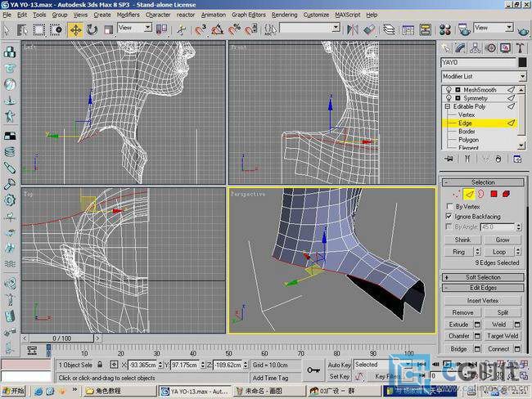This screenshot has height=399, width=532.
Task: Open the Material Editor spheres icon
Action: tap(444, 30)
